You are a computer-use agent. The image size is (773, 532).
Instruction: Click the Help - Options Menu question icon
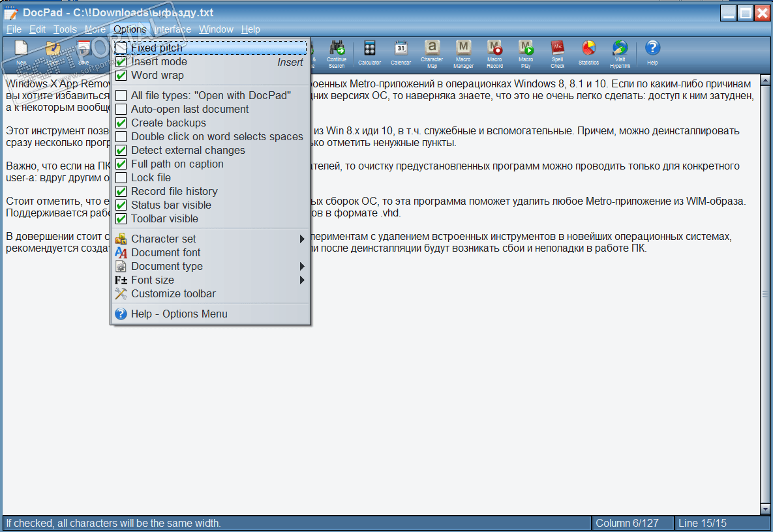(x=121, y=314)
